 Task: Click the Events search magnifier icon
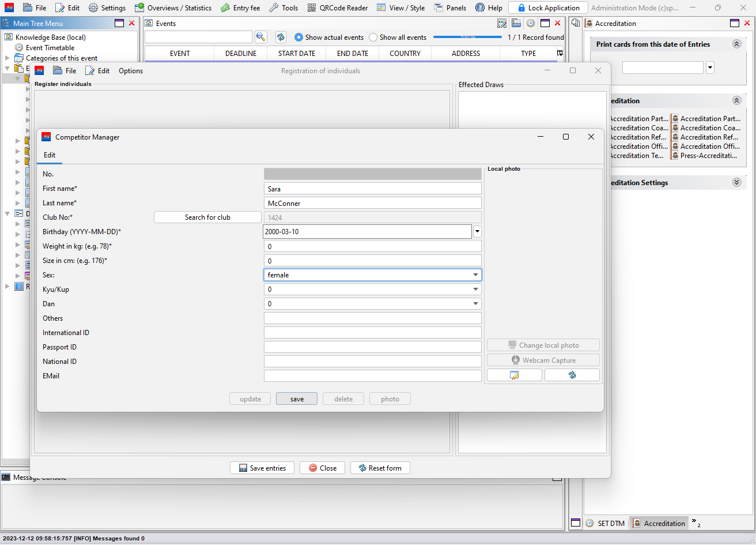pyautogui.click(x=261, y=37)
